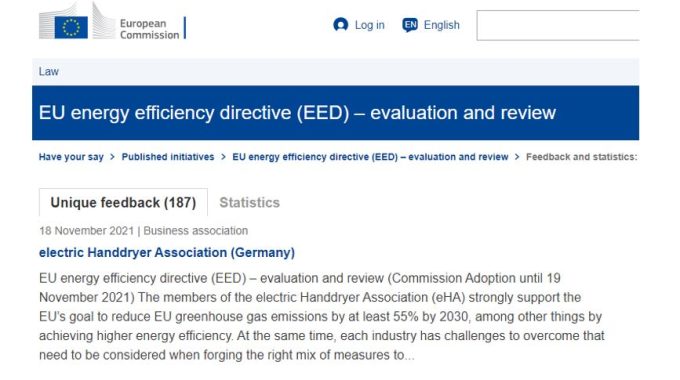This screenshot has height=380, width=680.
Task: Click the blue page title heading
Action: [297, 113]
